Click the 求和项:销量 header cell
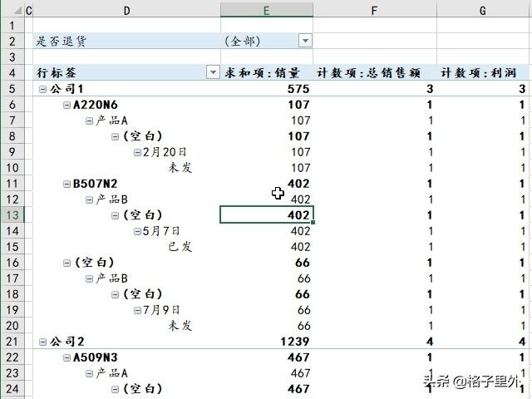The width and height of the screenshot is (532, 399). point(268,73)
